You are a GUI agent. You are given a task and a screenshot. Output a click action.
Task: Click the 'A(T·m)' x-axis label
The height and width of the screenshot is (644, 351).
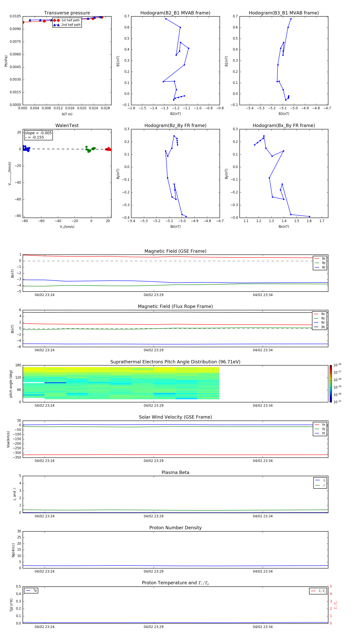(67, 114)
